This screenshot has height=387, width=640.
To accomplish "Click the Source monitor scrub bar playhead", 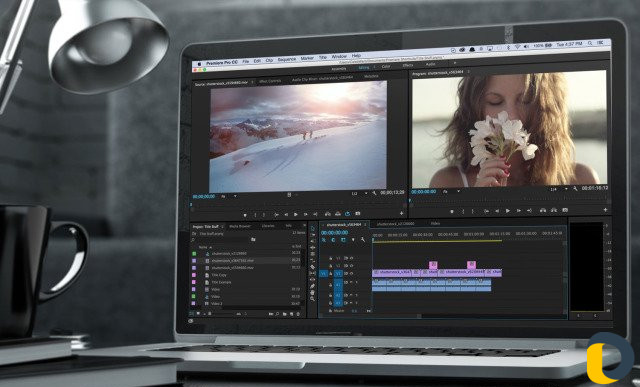I will 191,205.
